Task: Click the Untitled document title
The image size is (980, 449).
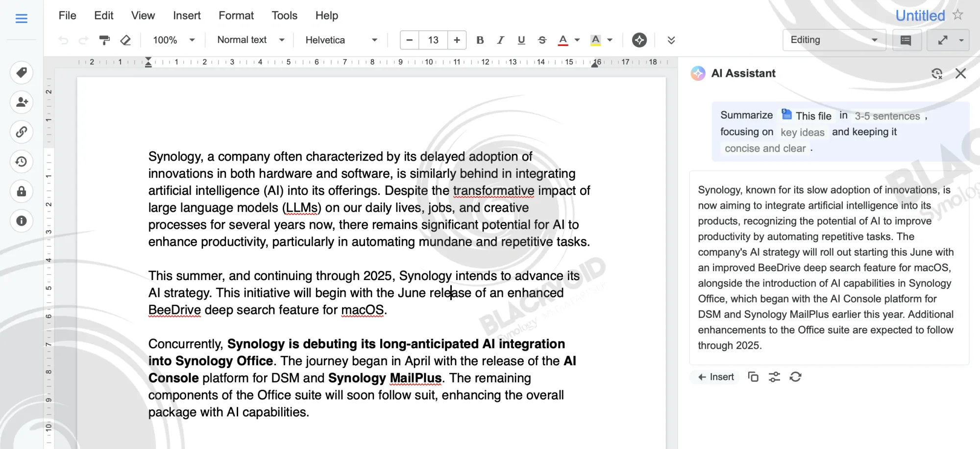Action: (x=920, y=16)
